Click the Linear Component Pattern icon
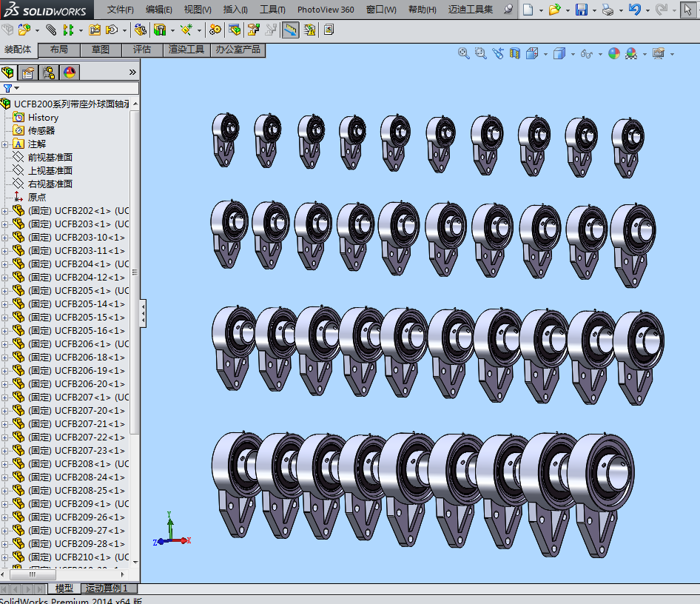The width and height of the screenshot is (700, 604). coord(68,30)
